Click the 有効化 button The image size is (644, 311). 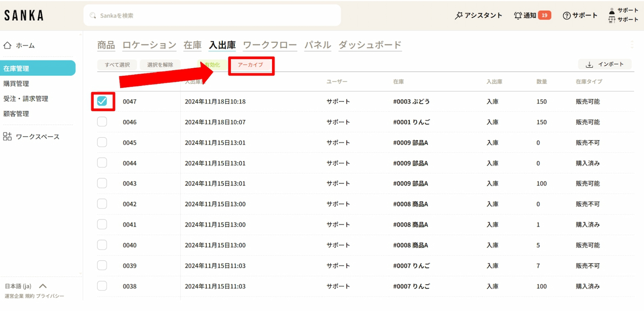[x=212, y=65]
